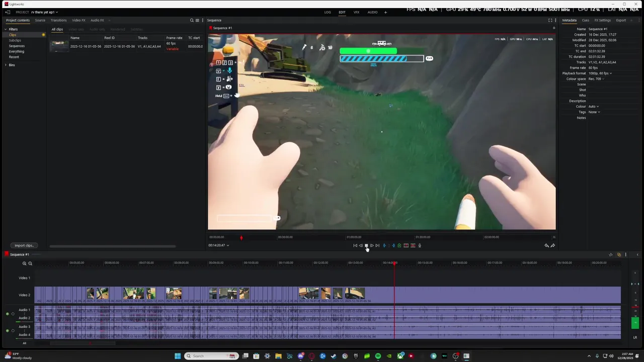Open the timeline options menu
The image size is (644, 362).
[x=626, y=254]
